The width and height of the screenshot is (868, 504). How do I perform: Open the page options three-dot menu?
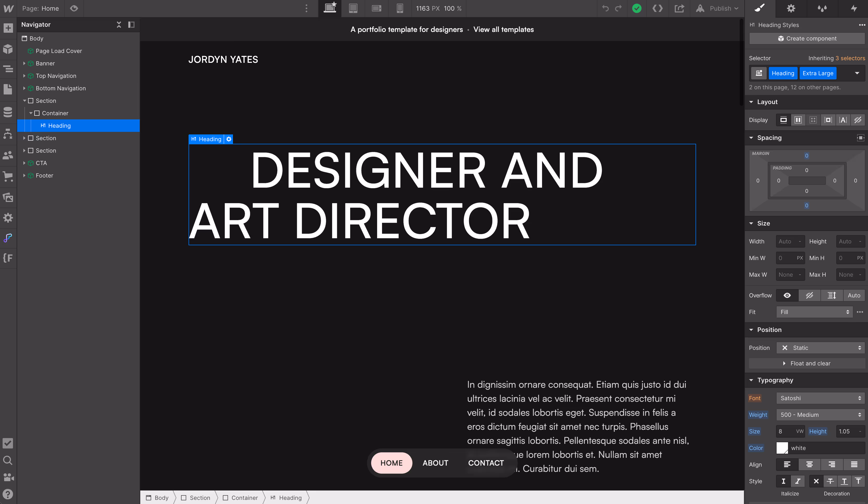(x=306, y=8)
